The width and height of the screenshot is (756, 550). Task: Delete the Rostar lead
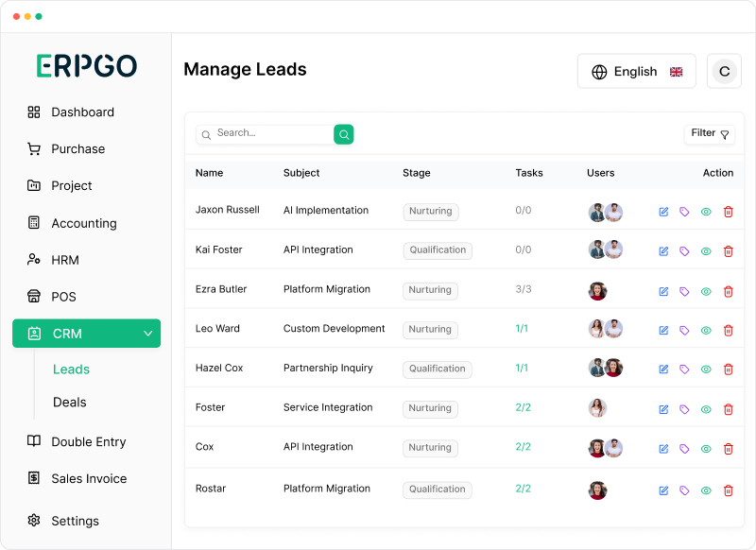[728, 490]
